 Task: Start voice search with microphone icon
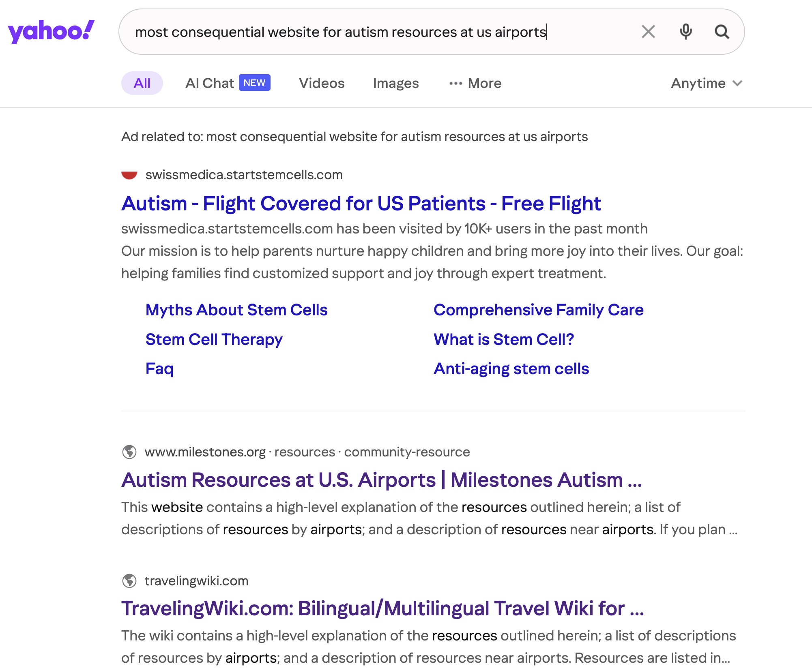(685, 32)
